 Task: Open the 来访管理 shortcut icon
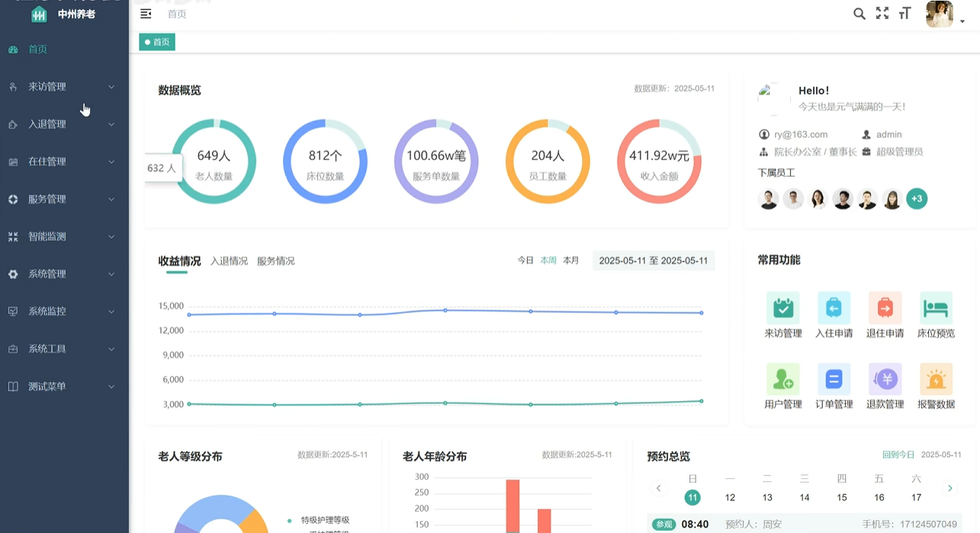pyautogui.click(x=782, y=308)
